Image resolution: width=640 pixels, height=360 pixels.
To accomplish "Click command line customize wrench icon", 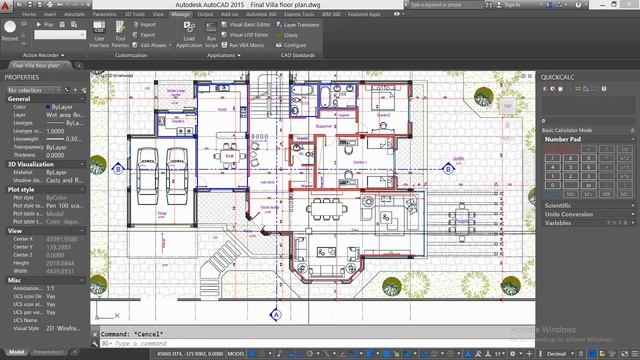I will pos(95,344).
